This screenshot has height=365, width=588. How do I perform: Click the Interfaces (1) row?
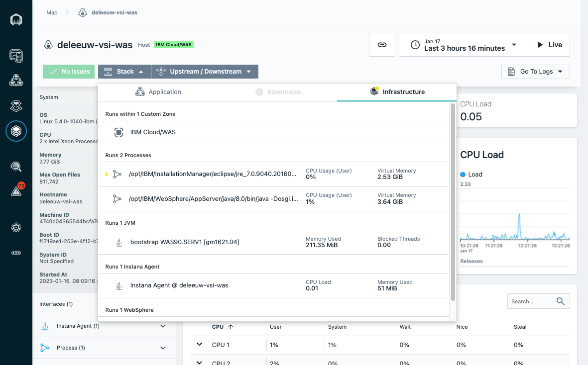tap(104, 304)
